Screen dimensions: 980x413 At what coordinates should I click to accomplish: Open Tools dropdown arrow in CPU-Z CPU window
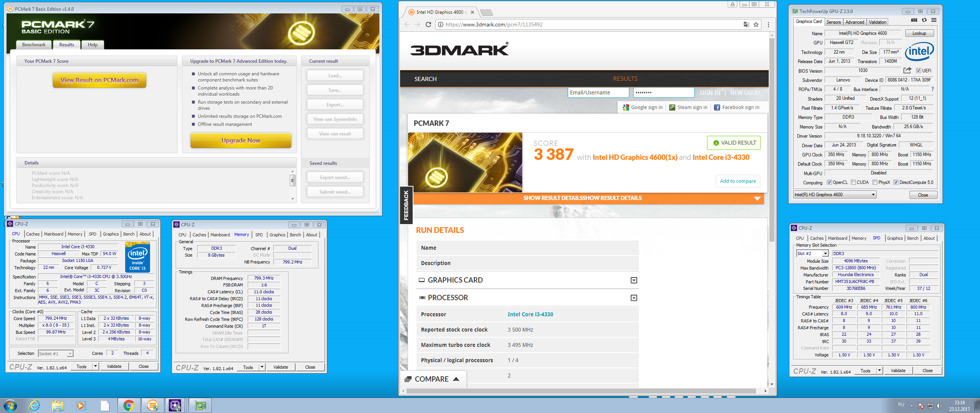(95, 366)
